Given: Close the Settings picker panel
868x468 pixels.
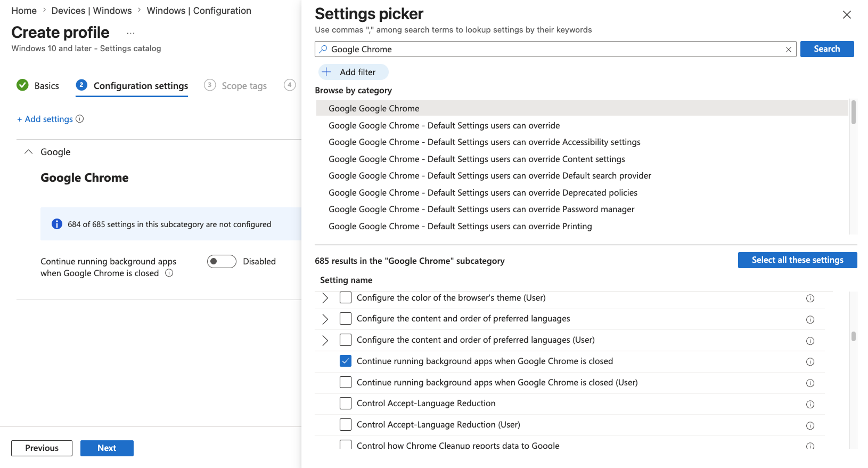Looking at the screenshot, I should click(847, 15).
